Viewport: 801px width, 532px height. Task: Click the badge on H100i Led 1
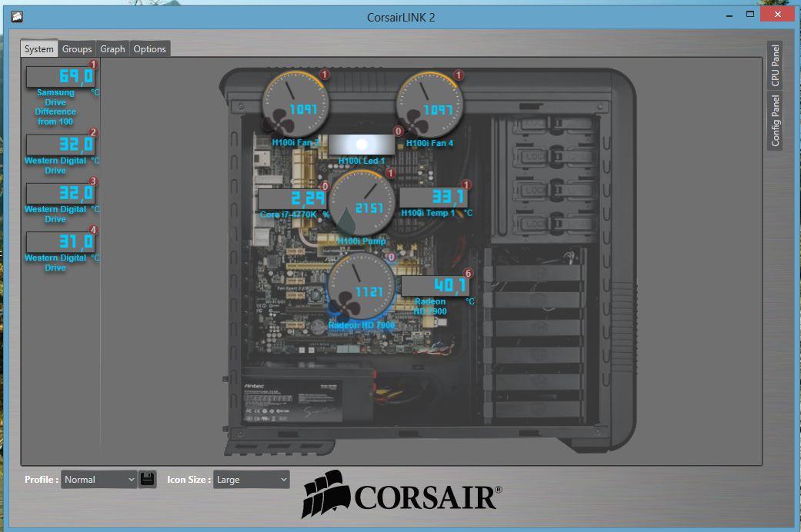(x=399, y=131)
